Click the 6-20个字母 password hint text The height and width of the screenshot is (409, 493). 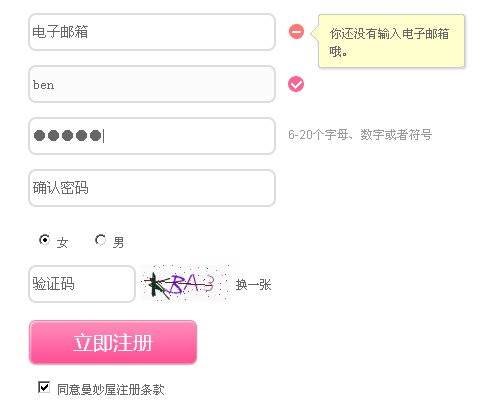[x=360, y=135]
